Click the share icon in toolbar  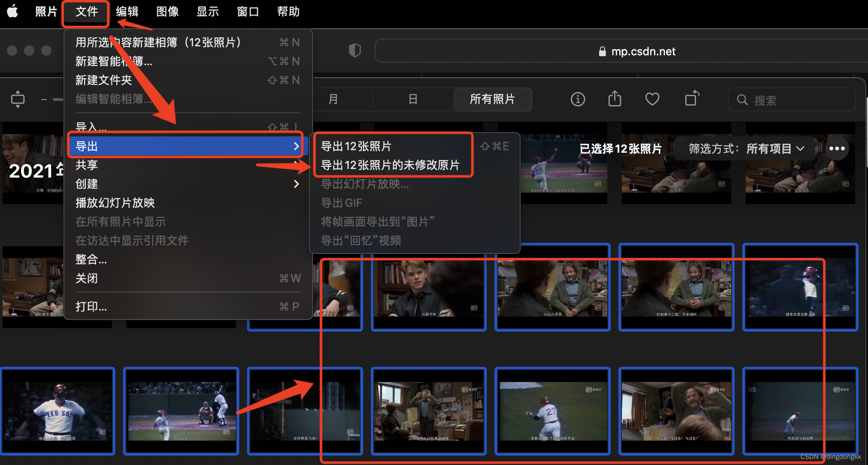615,99
